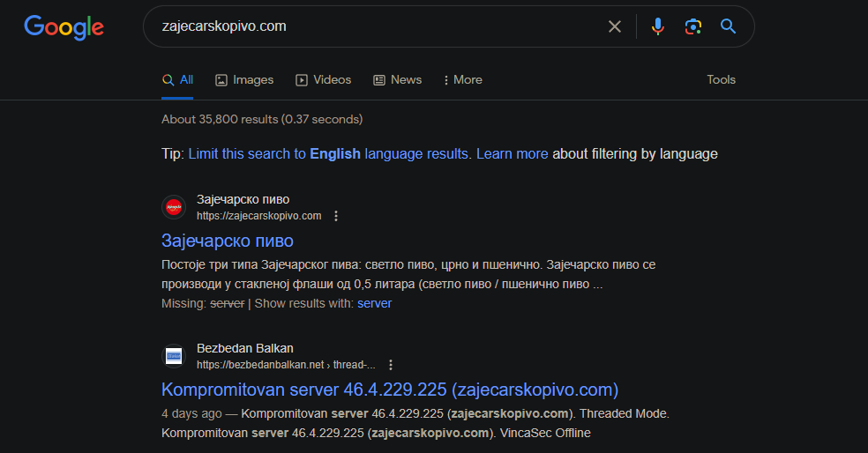Switch to the Images tab

(x=244, y=80)
